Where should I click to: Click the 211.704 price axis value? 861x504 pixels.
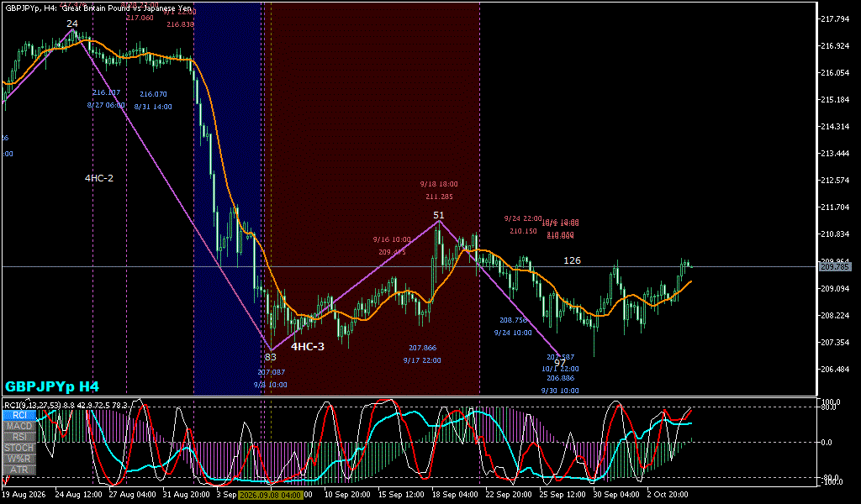pos(835,207)
